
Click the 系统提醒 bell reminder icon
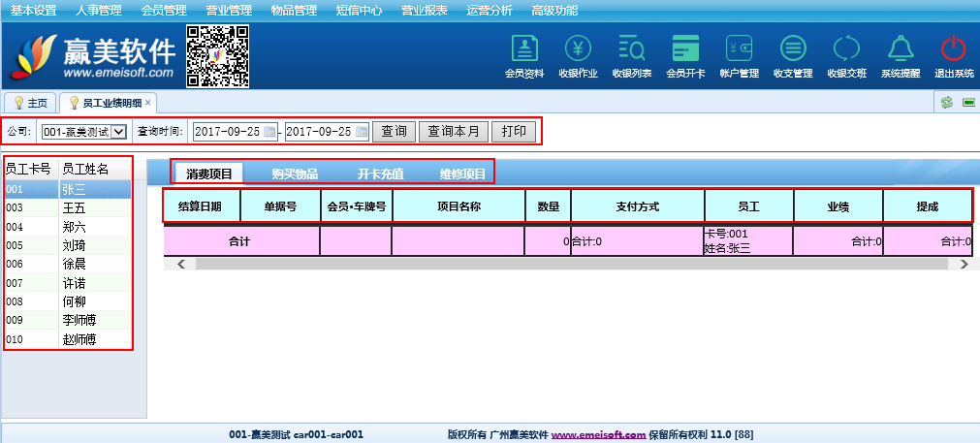coord(901,48)
